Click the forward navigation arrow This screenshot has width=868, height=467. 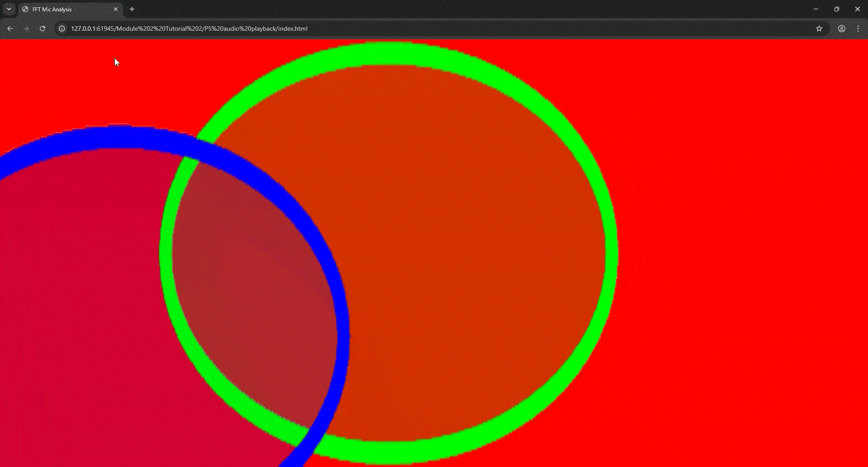pos(26,28)
